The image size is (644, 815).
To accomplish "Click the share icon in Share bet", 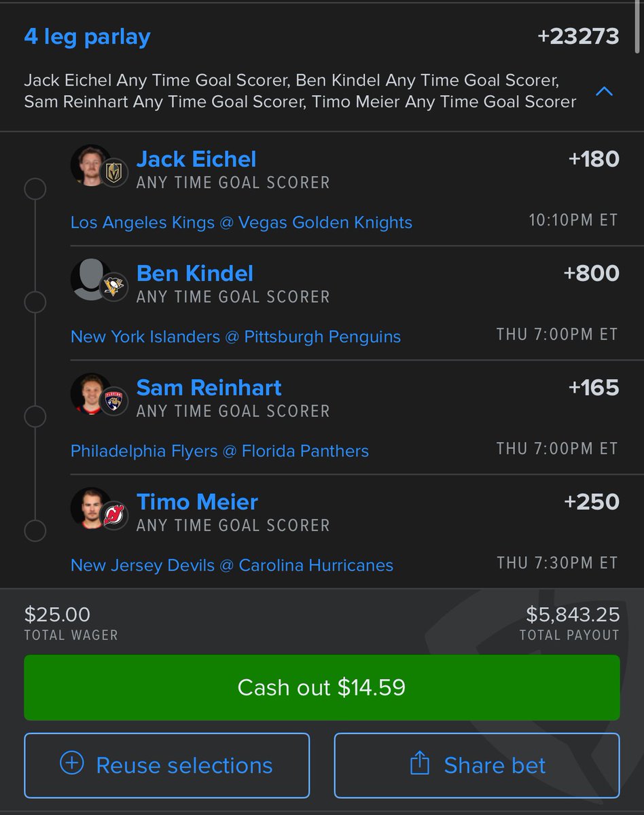I will click(x=420, y=763).
